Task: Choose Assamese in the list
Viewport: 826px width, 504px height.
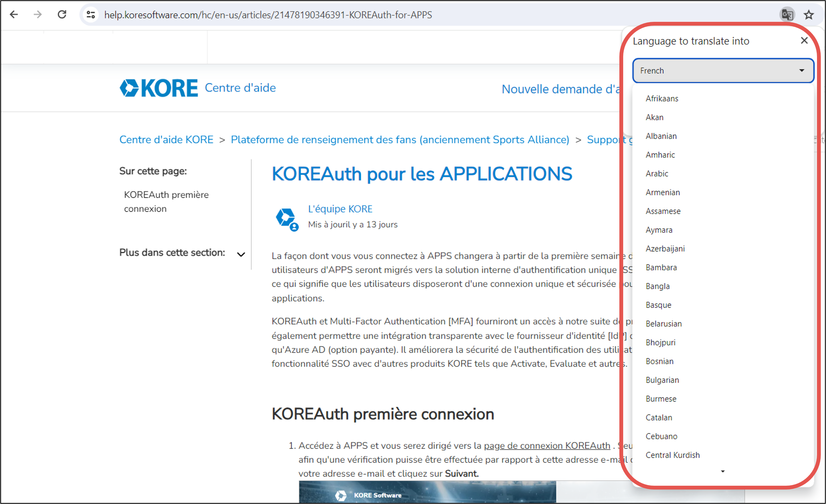Action: pos(663,211)
